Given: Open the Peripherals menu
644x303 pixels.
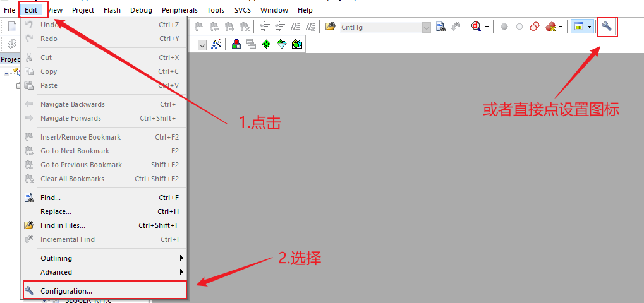Looking at the screenshot, I should coord(179,10).
